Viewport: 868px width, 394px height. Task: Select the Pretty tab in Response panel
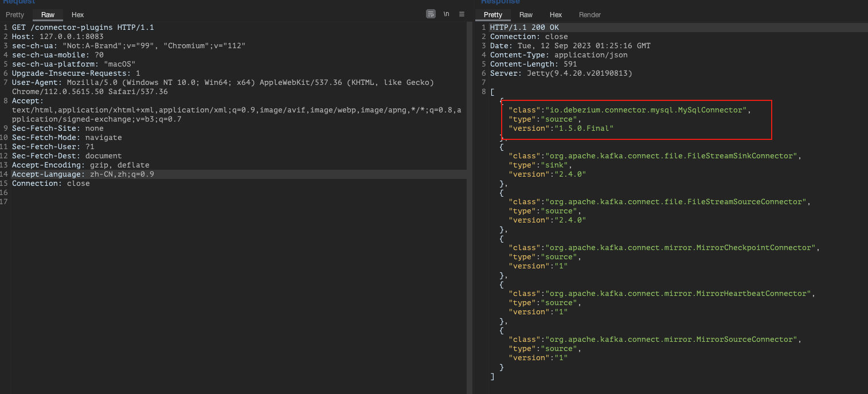[x=493, y=15]
